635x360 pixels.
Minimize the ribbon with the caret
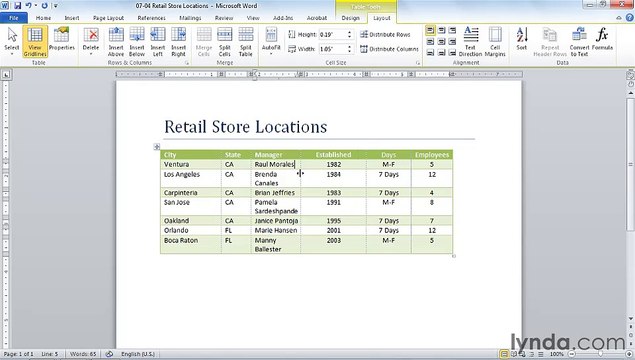click(619, 18)
